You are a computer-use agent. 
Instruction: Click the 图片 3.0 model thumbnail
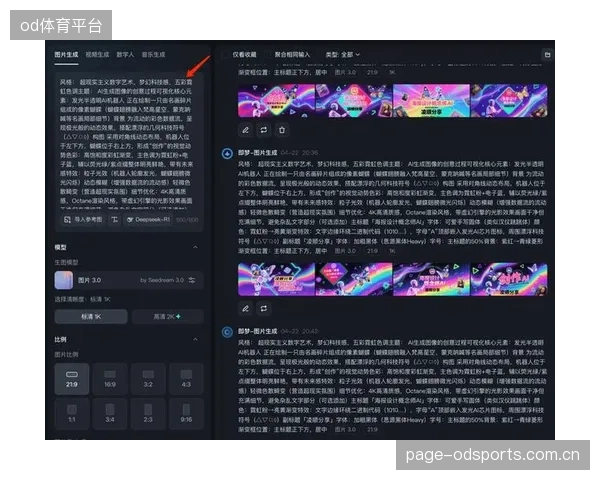(64, 280)
